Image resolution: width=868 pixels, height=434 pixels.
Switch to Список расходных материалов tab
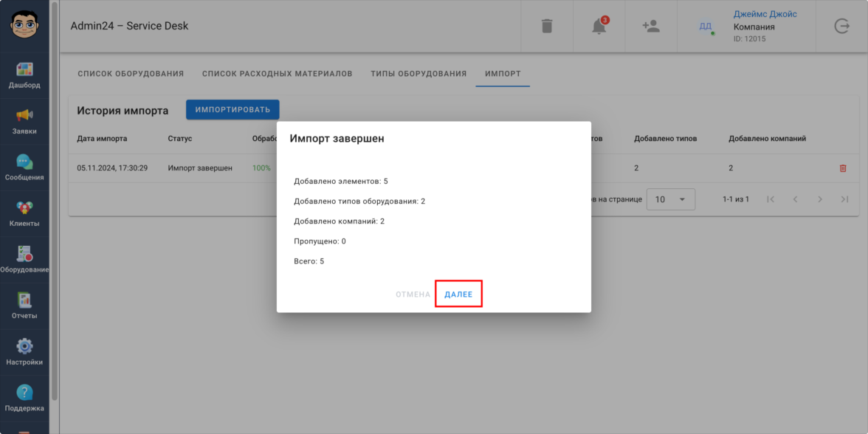pos(278,74)
